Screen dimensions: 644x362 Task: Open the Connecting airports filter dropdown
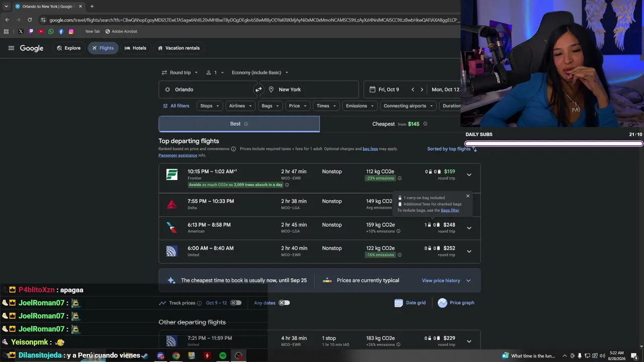tap(408, 106)
